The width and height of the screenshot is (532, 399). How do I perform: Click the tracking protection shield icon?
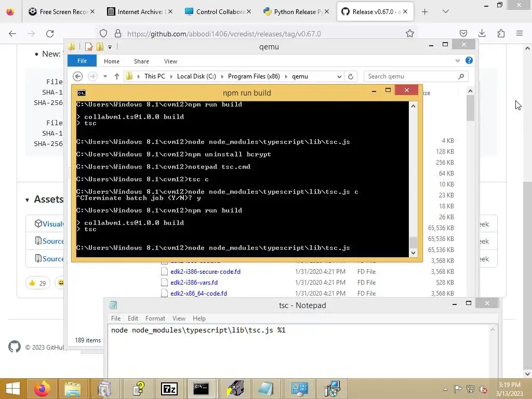coord(103,33)
